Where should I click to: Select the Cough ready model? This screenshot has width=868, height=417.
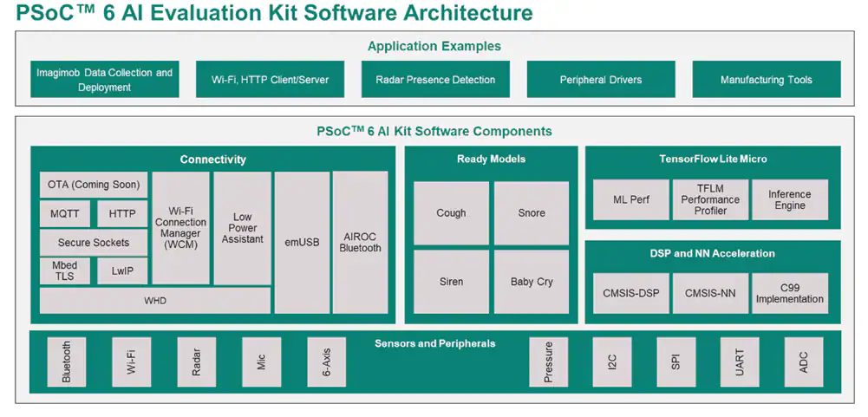click(451, 213)
